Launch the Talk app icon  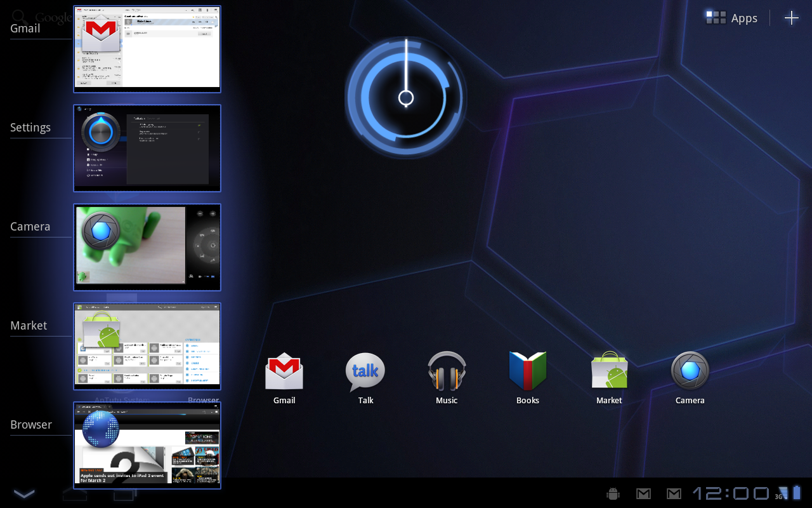365,378
